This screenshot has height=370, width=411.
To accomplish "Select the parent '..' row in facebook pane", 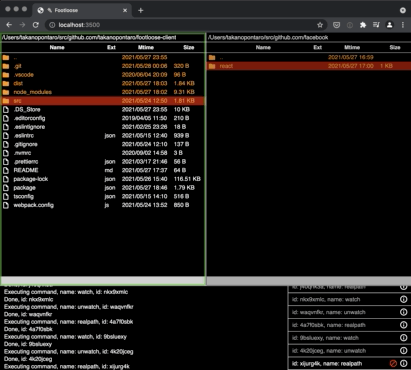I will coord(309,57).
